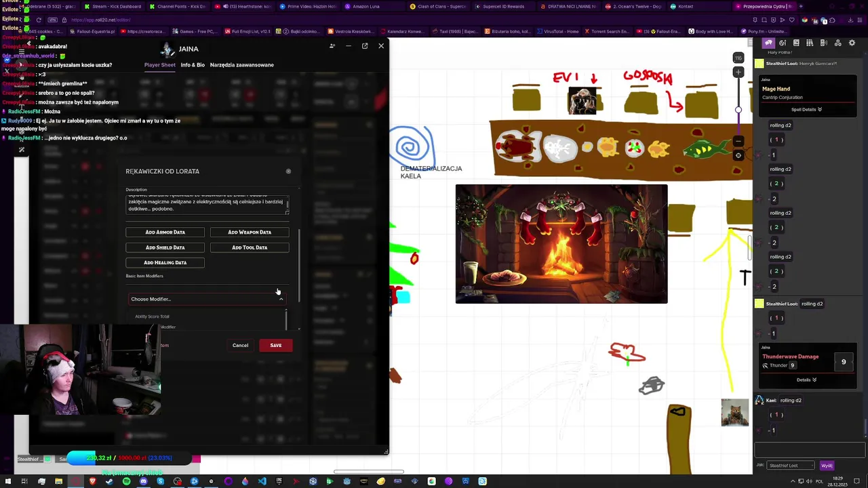Image resolution: width=868 pixels, height=488 pixels.
Task: Open the Roll20 Chat tab icon
Action: pos(768,43)
